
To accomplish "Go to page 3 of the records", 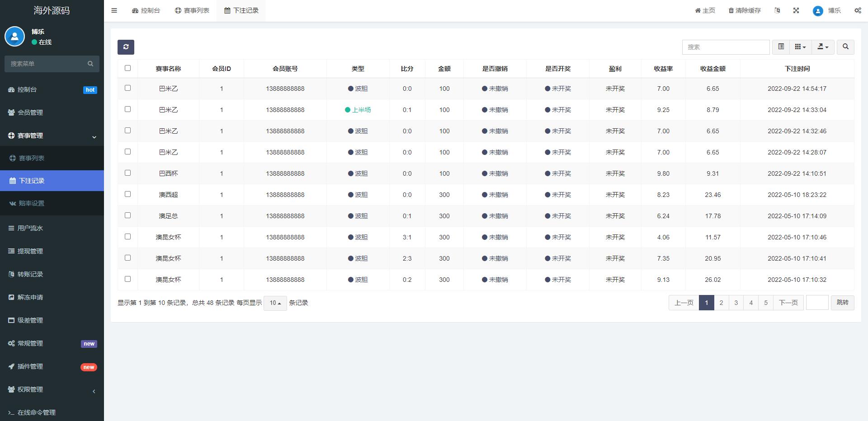I will pos(736,303).
